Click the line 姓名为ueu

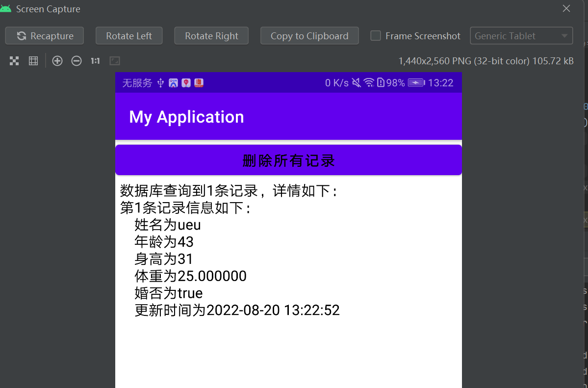[167, 225]
